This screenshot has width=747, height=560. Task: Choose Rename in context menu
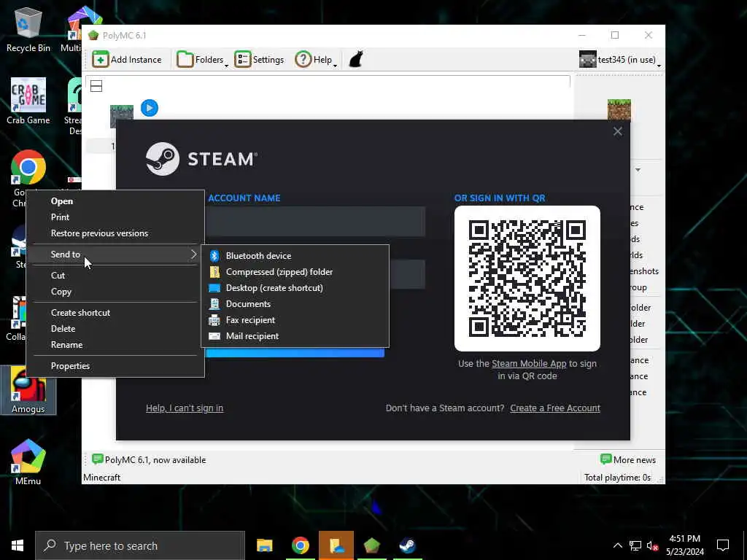pos(115,345)
